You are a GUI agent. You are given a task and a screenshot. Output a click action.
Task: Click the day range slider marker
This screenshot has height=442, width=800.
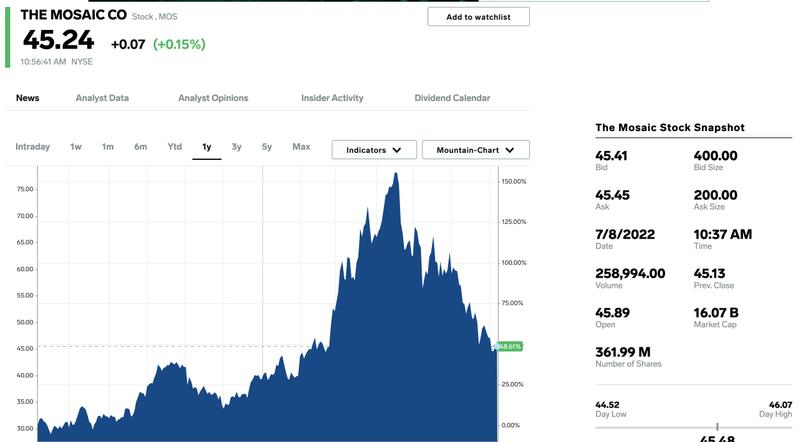pyautogui.click(x=717, y=427)
